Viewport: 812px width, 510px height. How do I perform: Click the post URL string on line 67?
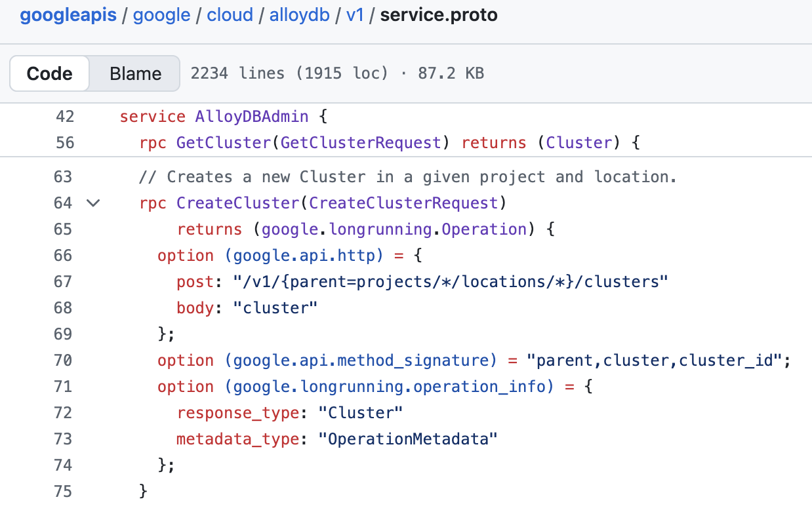coord(450,282)
